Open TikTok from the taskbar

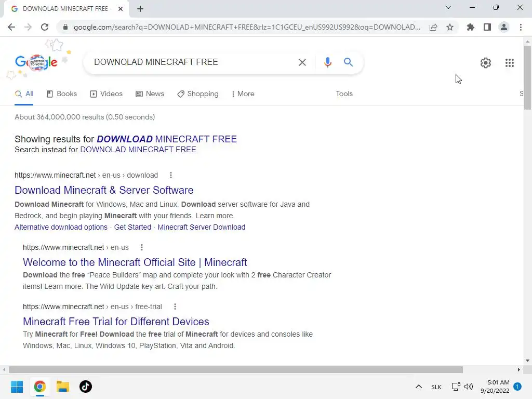click(86, 387)
